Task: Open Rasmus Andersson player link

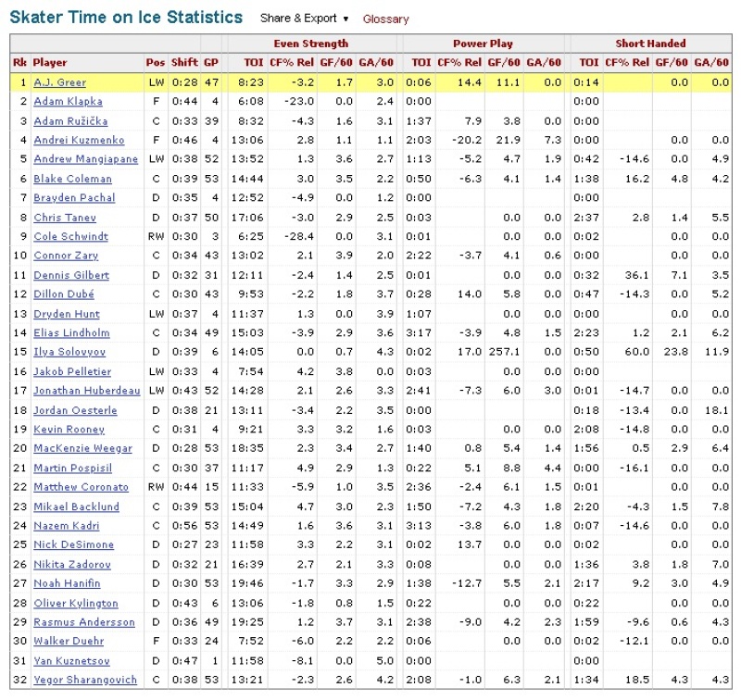Action: coord(84,621)
